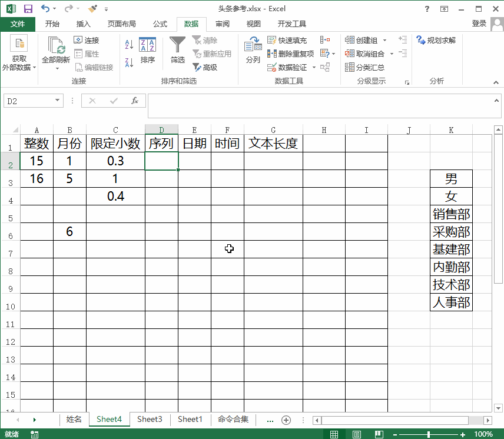
Task: Expand Data Validation dropdown arrow
Action: (x=314, y=67)
